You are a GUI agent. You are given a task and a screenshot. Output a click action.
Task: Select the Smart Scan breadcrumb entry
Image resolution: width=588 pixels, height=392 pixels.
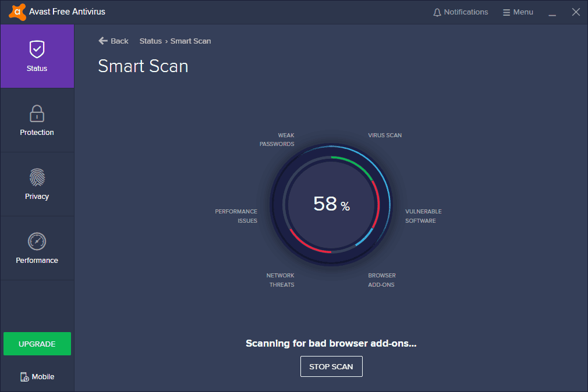(x=190, y=41)
